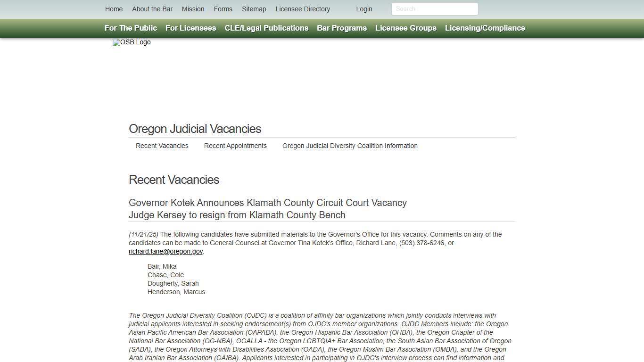Click About the Bar link
644x362 pixels.
[x=152, y=9]
